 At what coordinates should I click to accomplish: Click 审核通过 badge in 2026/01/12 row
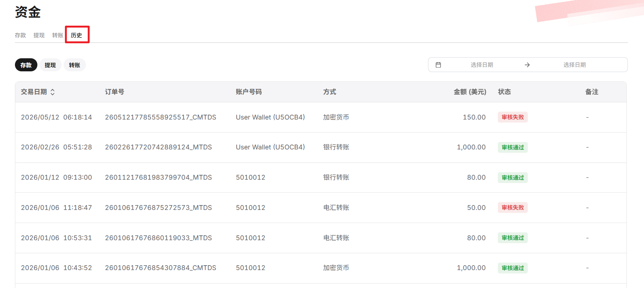tap(513, 178)
